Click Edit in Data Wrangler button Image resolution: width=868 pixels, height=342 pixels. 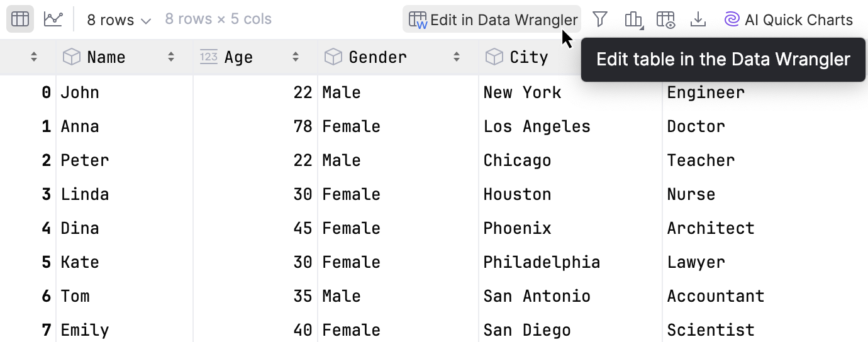[492, 20]
